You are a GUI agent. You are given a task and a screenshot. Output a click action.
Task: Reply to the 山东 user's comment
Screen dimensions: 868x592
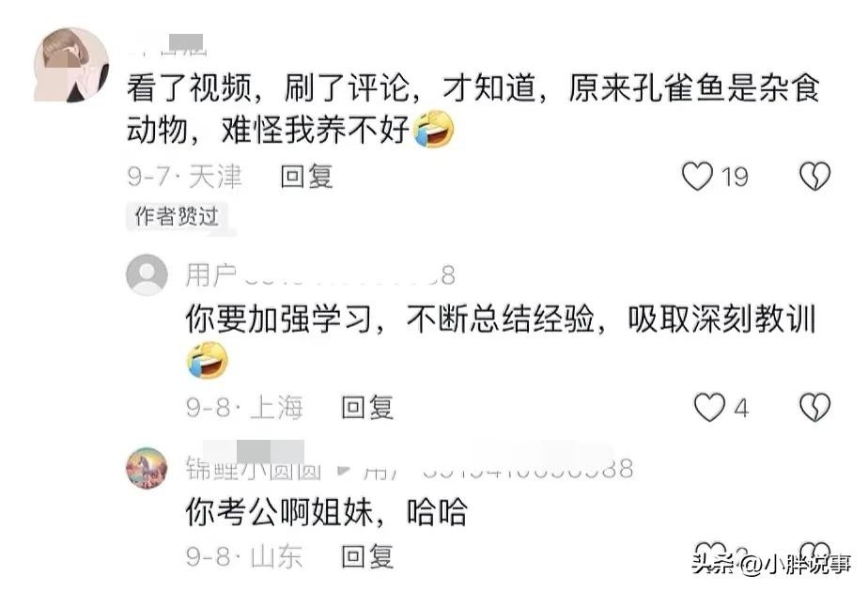[367, 556]
